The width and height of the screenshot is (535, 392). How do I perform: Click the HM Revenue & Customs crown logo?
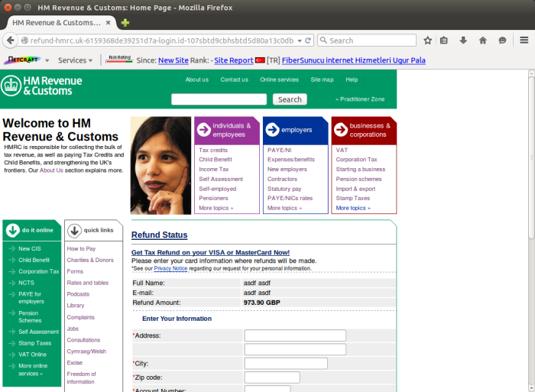tap(11, 86)
